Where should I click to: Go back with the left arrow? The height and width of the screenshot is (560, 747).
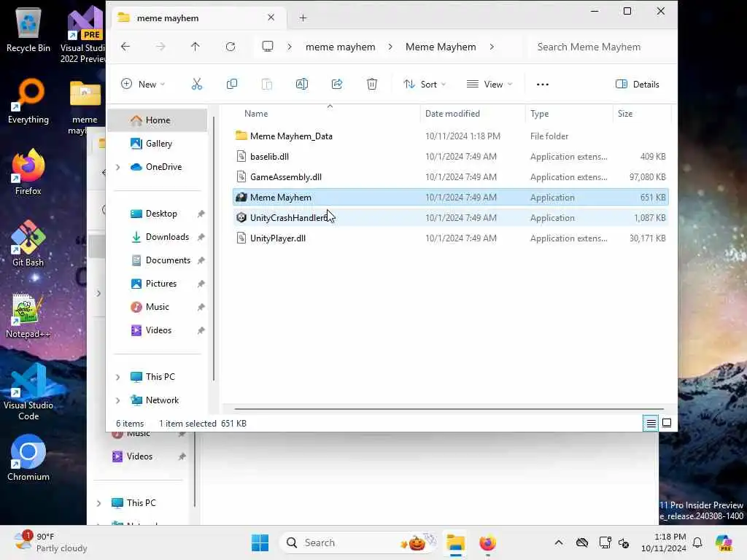pos(125,47)
